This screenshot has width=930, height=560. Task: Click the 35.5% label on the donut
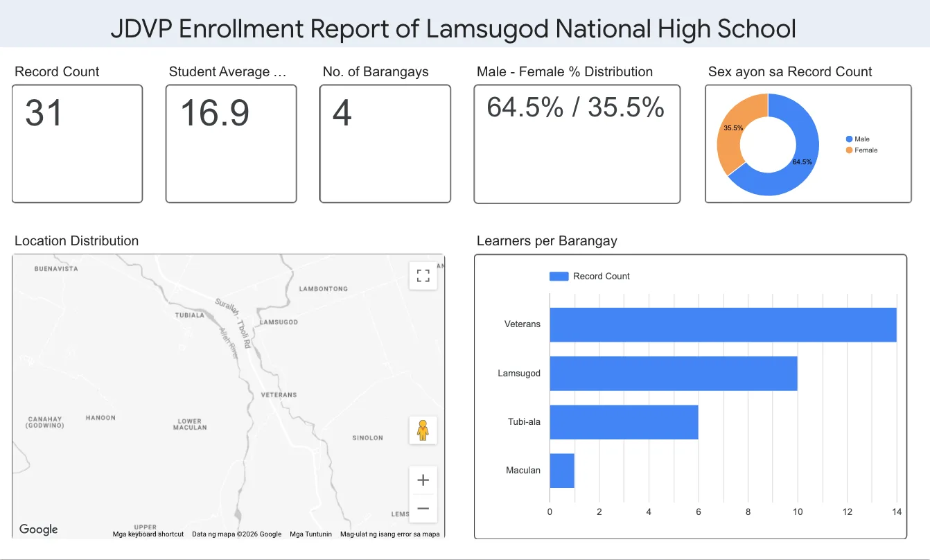[x=733, y=128]
